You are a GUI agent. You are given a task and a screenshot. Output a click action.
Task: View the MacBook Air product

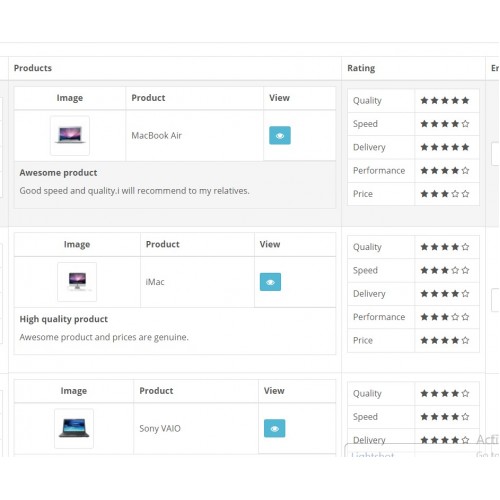point(280,135)
